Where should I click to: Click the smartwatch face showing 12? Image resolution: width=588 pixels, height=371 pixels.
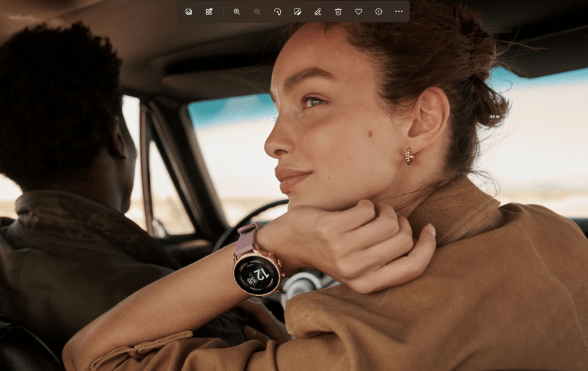[x=257, y=274]
